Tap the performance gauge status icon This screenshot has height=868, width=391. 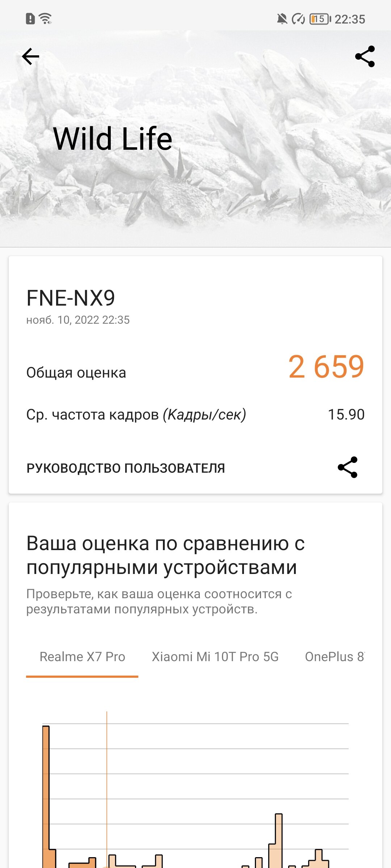(299, 19)
